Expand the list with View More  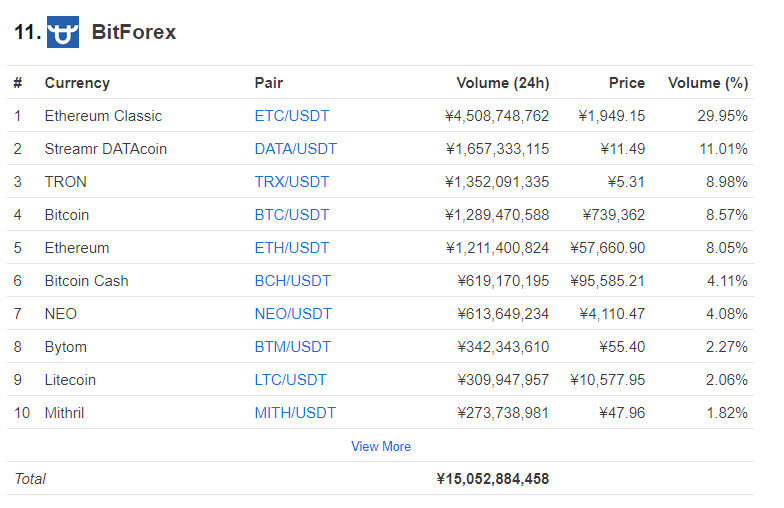click(x=380, y=446)
